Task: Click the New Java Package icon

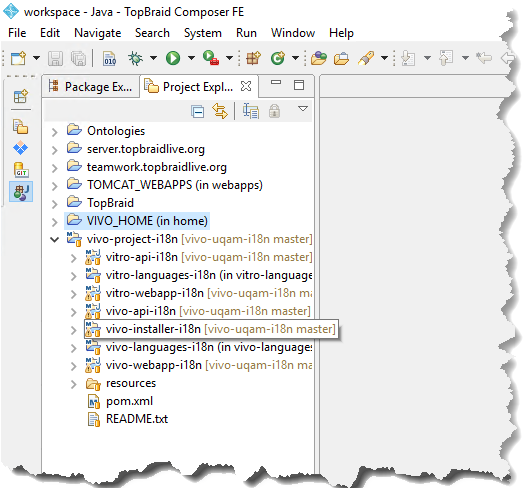Action: tap(253, 58)
